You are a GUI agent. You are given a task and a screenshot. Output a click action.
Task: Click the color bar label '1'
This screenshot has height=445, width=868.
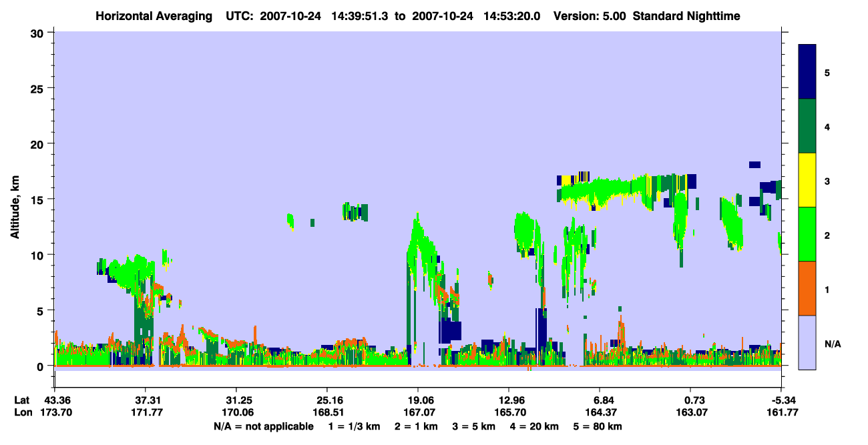(827, 290)
